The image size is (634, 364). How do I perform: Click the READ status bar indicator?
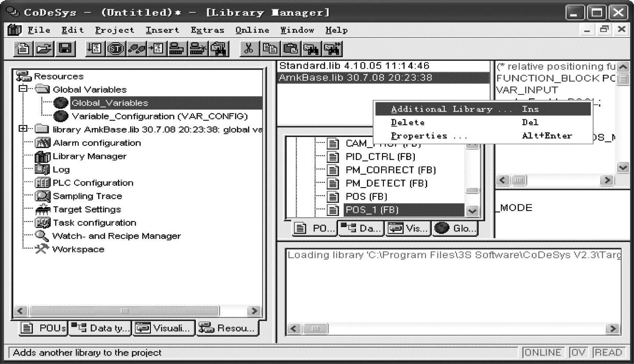pos(608,352)
